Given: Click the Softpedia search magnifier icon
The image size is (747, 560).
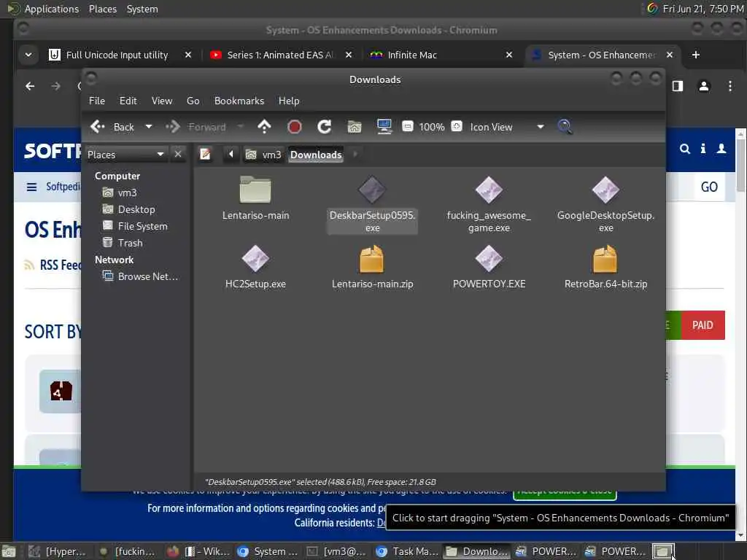Looking at the screenshot, I should tap(684, 149).
